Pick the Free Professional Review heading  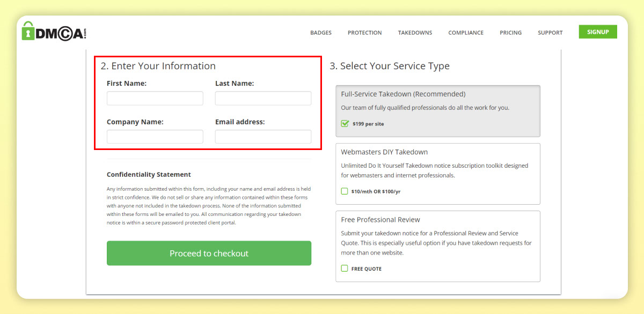tap(380, 220)
